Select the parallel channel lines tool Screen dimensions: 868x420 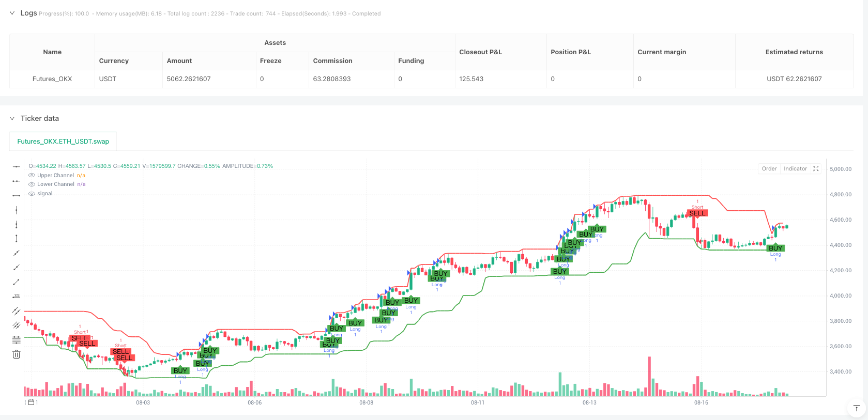tap(17, 311)
